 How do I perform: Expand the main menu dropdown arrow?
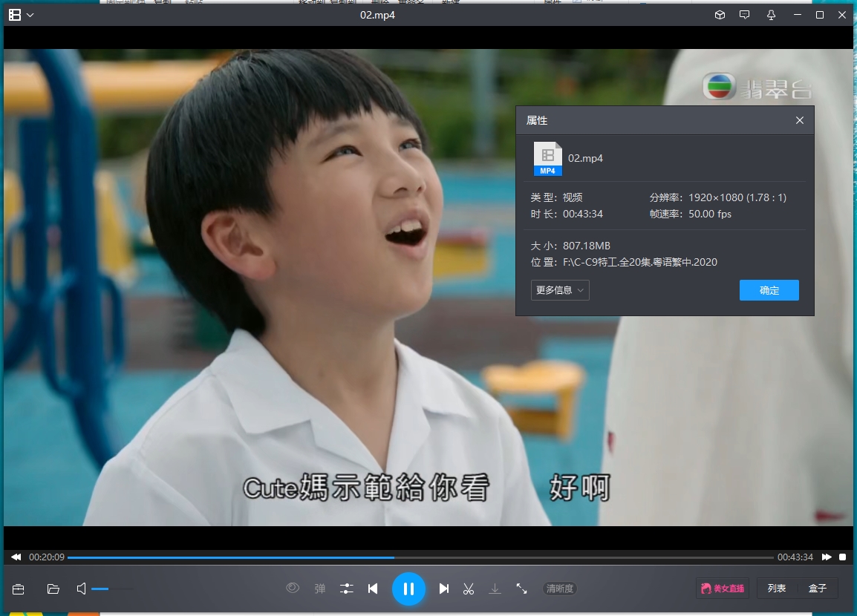[30, 16]
